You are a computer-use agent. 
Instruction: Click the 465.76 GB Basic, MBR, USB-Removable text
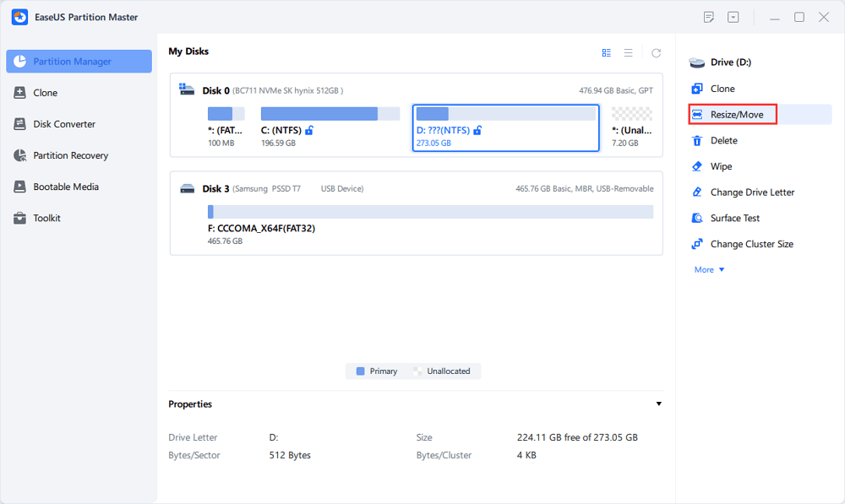[x=584, y=188]
